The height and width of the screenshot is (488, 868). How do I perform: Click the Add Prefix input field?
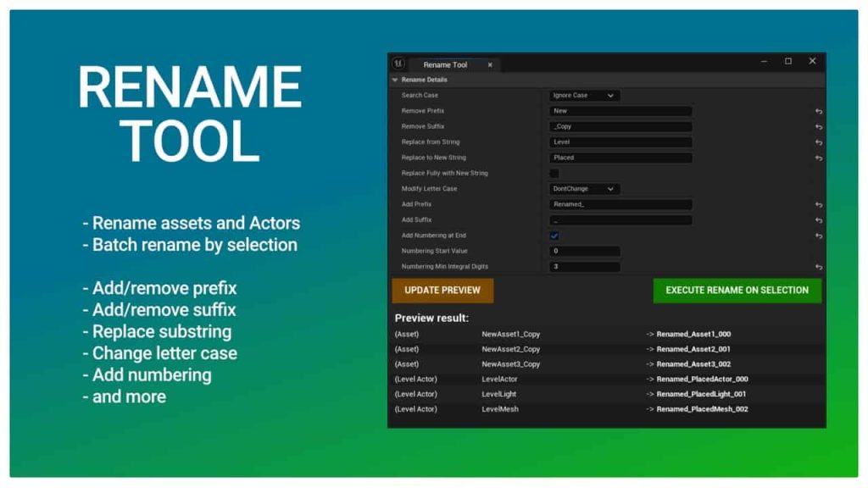(x=620, y=204)
